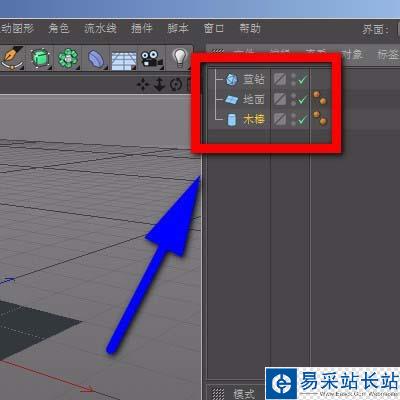Click the dark plane in the viewport
Viewport: 400px width, 400px height.
pyautogui.click(x=32, y=327)
